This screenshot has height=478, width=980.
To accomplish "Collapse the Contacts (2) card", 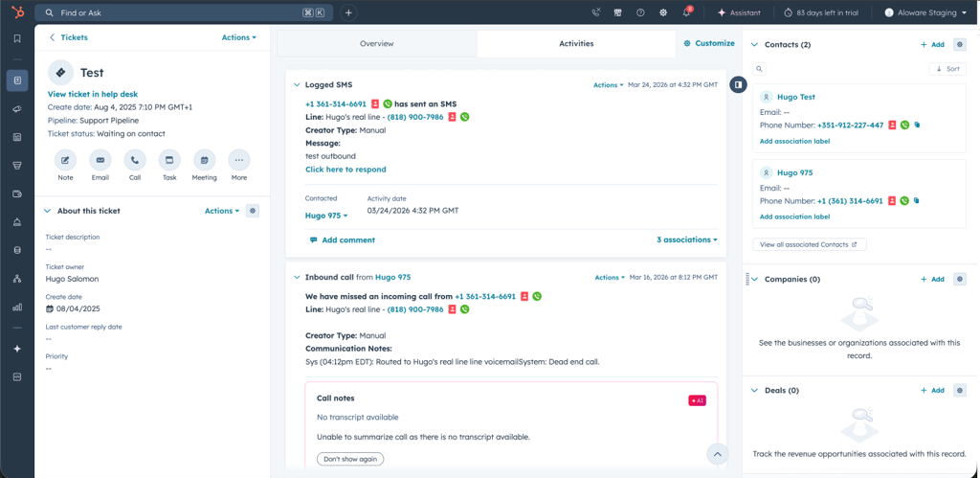I will (754, 44).
